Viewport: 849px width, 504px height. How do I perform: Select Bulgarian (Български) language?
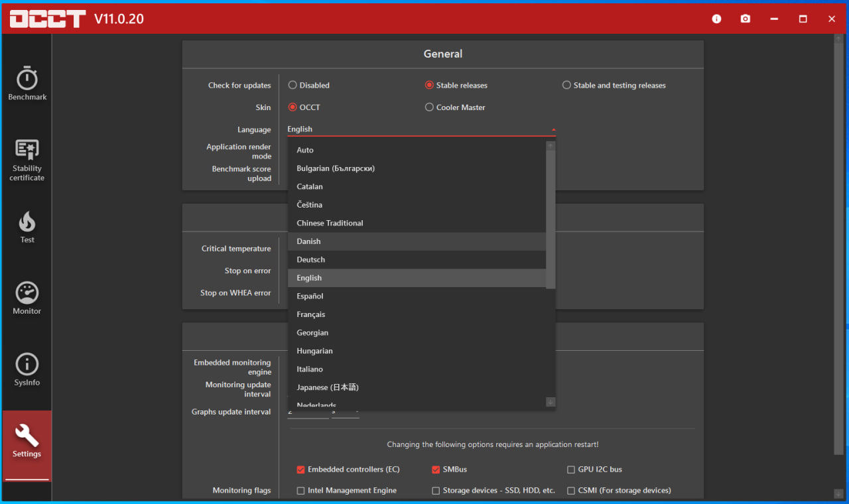point(417,168)
